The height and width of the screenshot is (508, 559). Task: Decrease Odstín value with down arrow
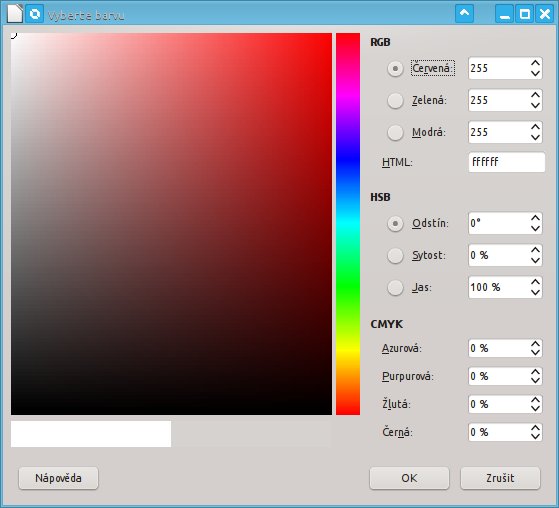[x=535, y=229]
